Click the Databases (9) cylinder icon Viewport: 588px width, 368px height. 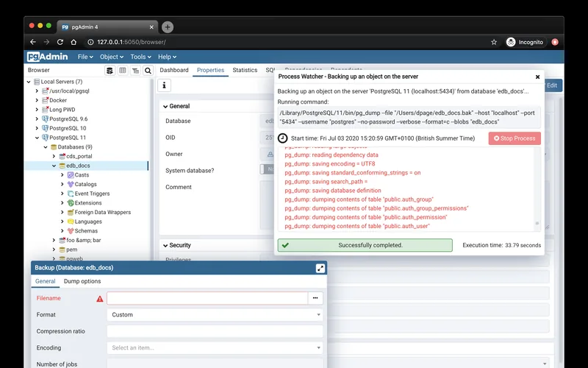pos(54,146)
